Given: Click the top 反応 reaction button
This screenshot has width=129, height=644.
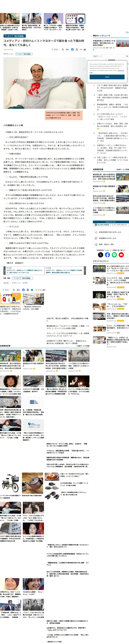Looking at the screenshot, I should [67, 49].
